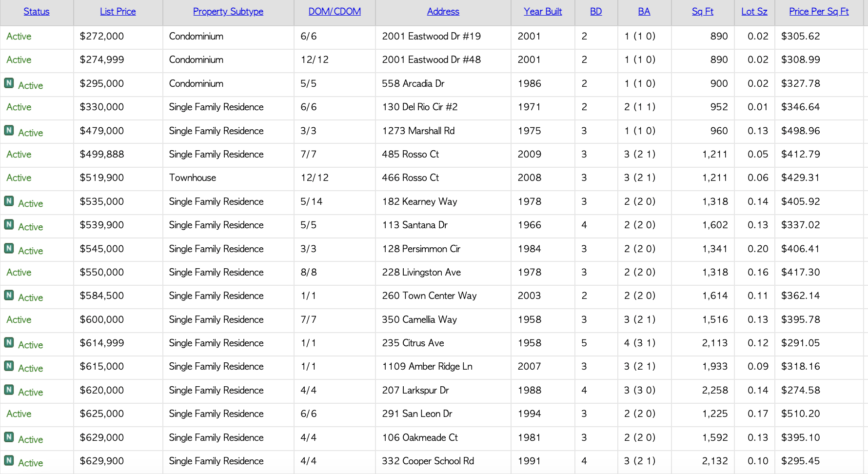
Task: Select address 2001 Eastwood Dr #19
Action: coord(432,37)
